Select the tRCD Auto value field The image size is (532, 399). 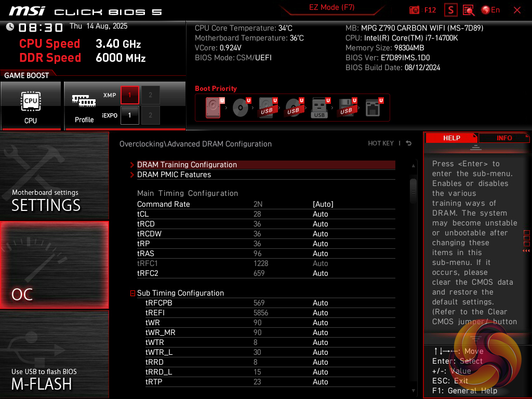320,224
